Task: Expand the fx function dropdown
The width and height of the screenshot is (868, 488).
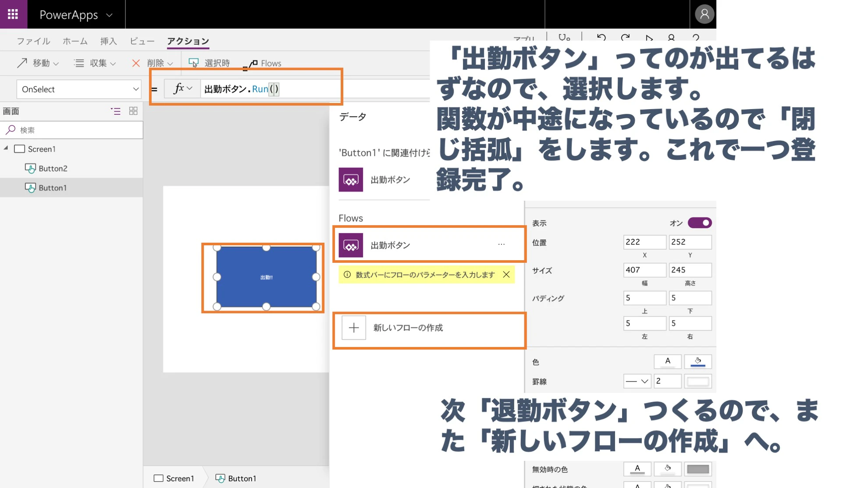Action: [x=182, y=88]
